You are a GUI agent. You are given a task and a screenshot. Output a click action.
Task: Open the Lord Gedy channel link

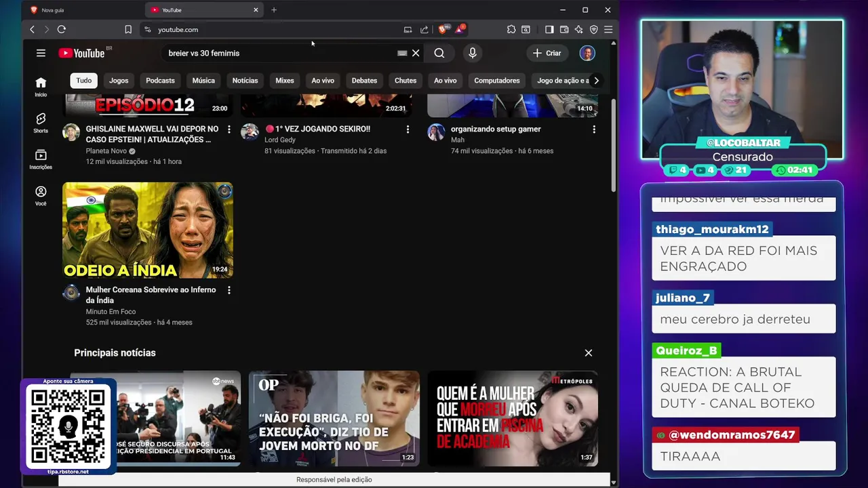tap(280, 140)
